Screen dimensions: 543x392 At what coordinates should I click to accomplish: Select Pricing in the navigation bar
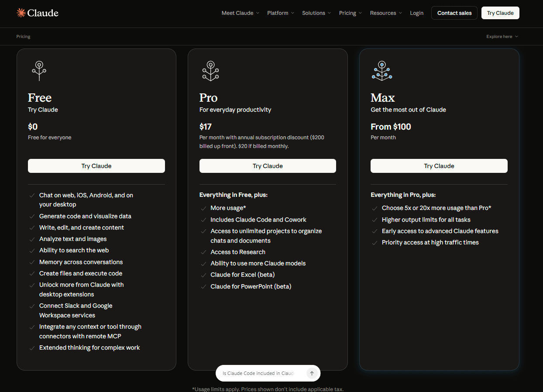pyautogui.click(x=350, y=13)
